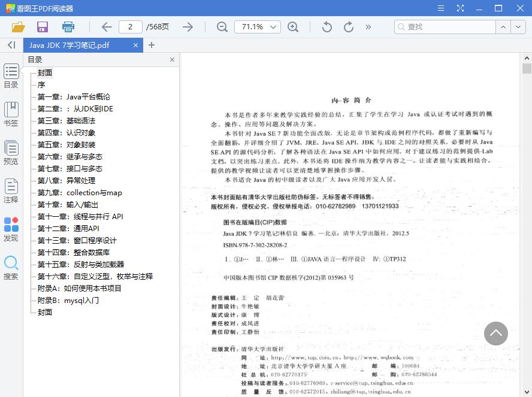Zoom out with the minus magnifier
This screenshot has height=397, width=532.
point(222,27)
